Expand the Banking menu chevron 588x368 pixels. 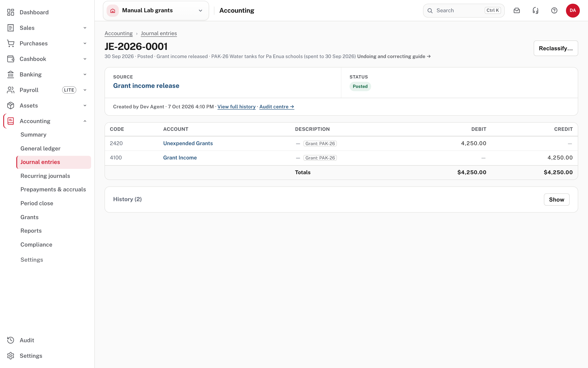(x=85, y=74)
